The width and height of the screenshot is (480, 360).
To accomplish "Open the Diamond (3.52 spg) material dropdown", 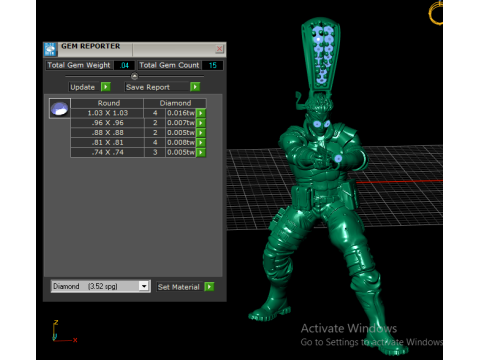I will coord(144,286).
